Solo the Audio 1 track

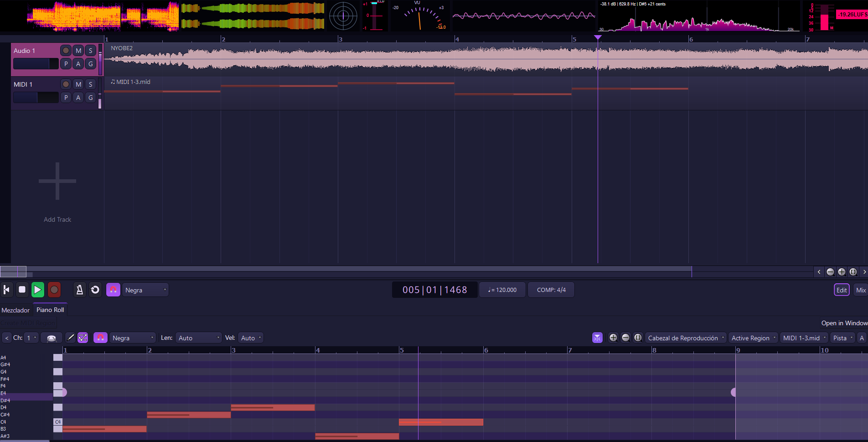(91, 51)
